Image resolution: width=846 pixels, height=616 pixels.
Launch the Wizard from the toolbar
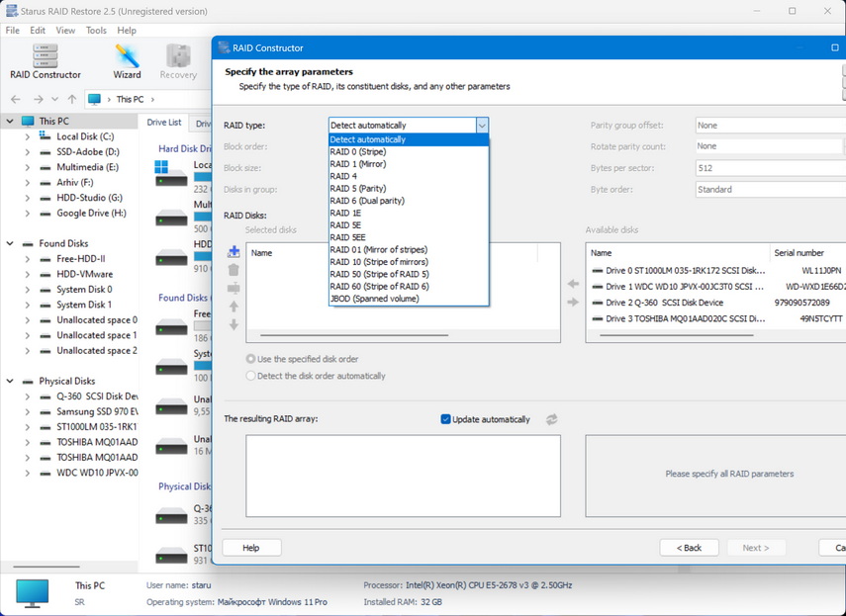(x=127, y=62)
